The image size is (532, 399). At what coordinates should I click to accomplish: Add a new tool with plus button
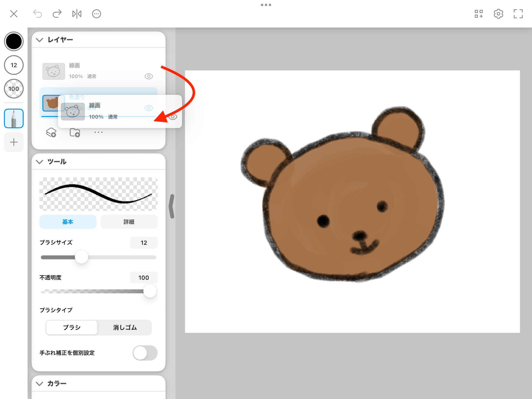[x=14, y=142]
